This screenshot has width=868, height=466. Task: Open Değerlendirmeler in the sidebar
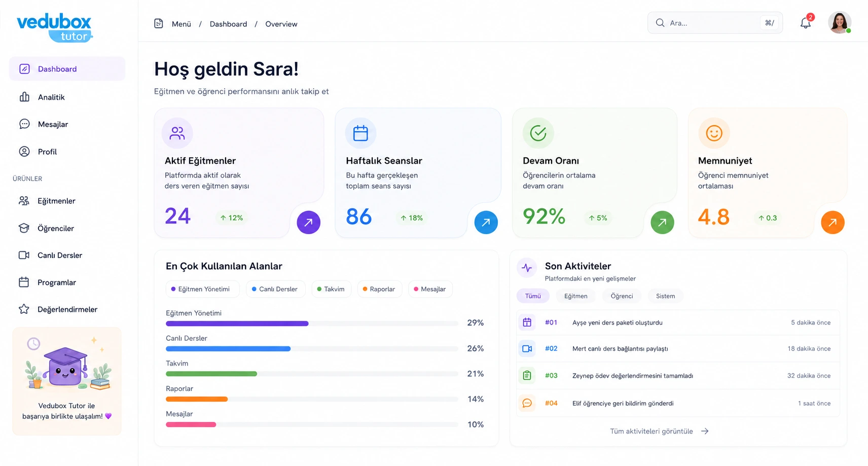click(67, 309)
